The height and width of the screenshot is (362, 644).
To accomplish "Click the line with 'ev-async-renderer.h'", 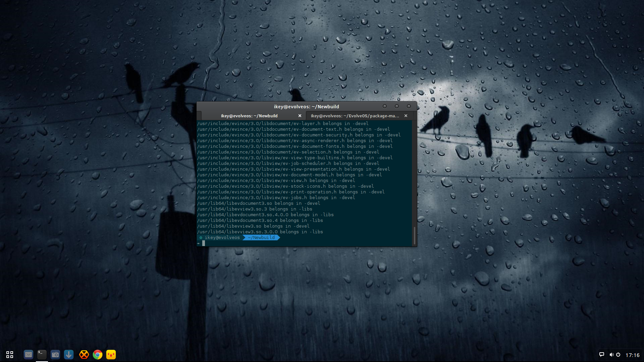I will point(295,141).
